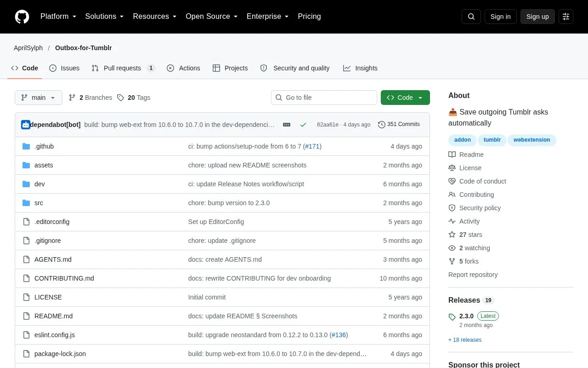The image size is (588, 368).
Task: Click the dependabot avatar icon
Action: click(26, 125)
